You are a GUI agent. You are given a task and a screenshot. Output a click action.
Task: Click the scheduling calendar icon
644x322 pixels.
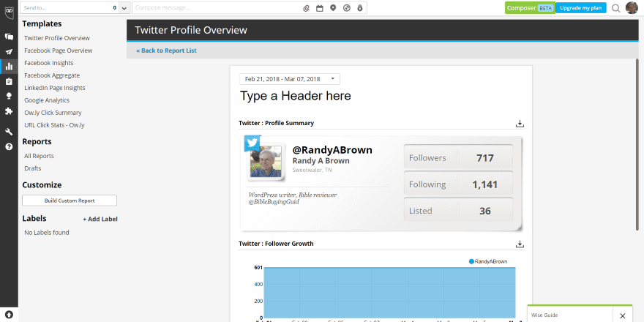320,8
